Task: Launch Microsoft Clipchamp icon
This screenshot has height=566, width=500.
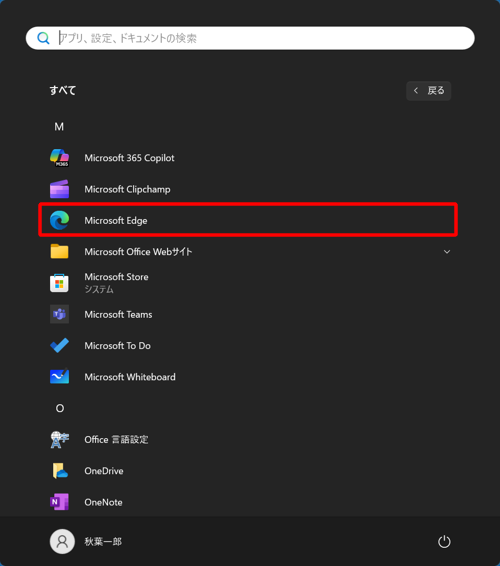Action: pyautogui.click(x=60, y=189)
